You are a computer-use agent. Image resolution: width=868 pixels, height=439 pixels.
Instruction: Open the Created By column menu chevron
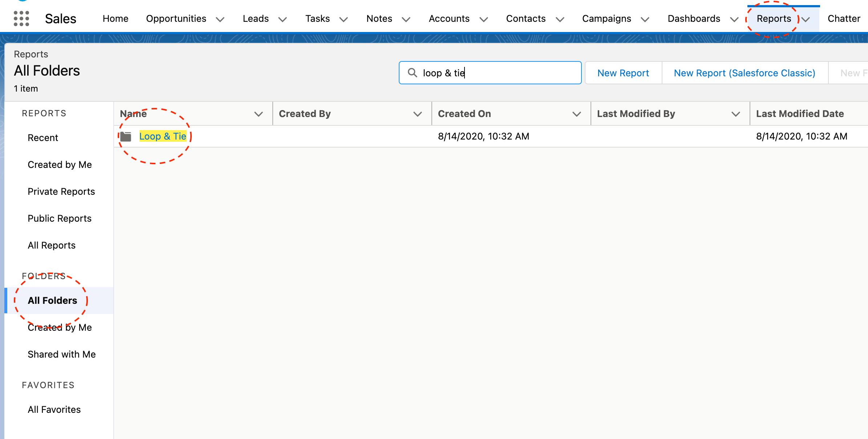click(418, 114)
